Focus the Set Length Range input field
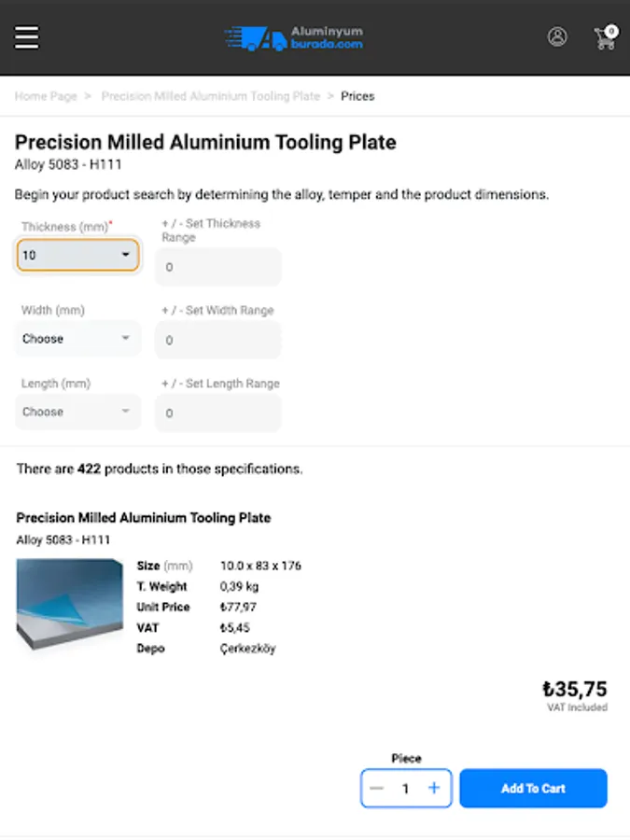The height and width of the screenshot is (840, 630). point(217,413)
